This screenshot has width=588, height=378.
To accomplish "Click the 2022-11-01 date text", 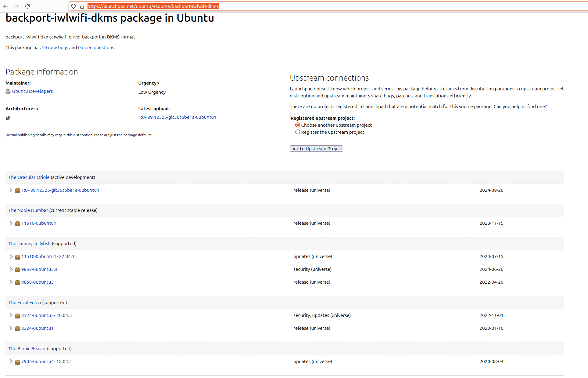I will pyautogui.click(x=491, y=315).
